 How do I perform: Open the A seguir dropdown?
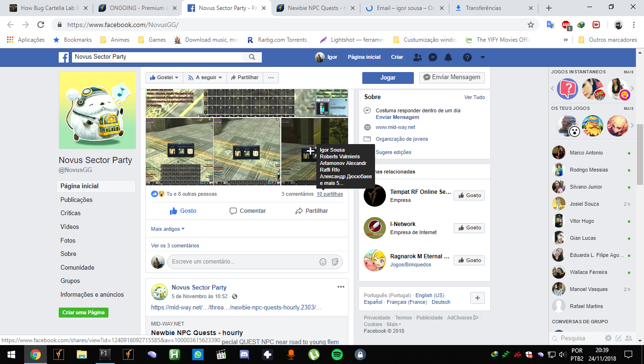(205, 78)
